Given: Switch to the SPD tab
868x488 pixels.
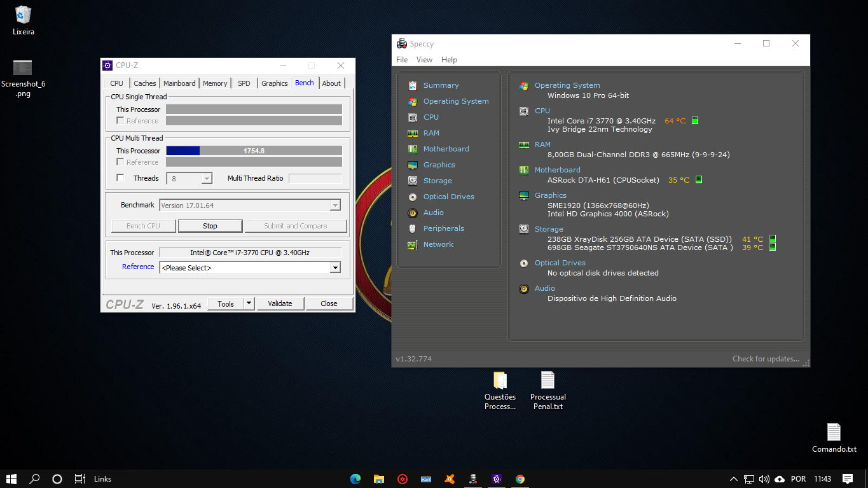Looking at the screenshot, I should coord(244,83).
